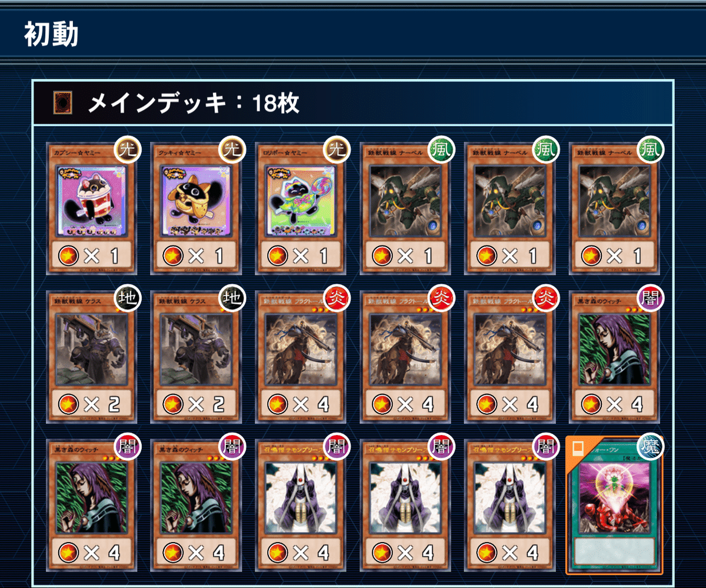Click the deck icon beside メインデッキ
Viewport: 706px width, 588px height.
[63, 103]
